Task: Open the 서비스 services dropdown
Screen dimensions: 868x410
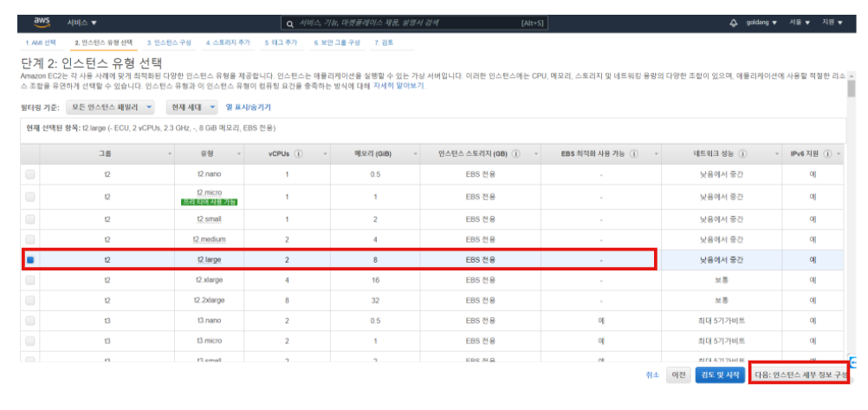Action: click(x=82, y=23)
